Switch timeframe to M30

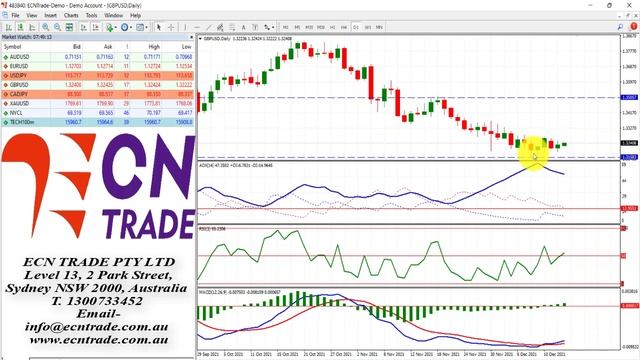pyautogui.click(x=321, y=27)
